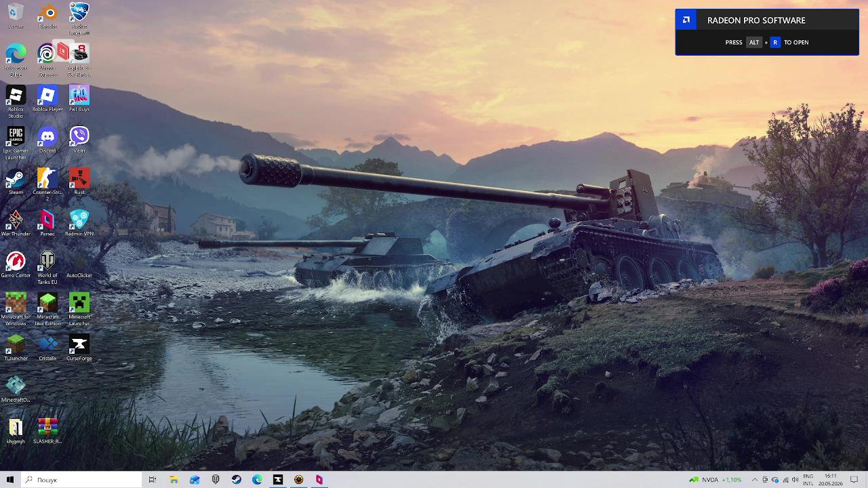Open the Radmin VPN shortcut

pos(79,223)
